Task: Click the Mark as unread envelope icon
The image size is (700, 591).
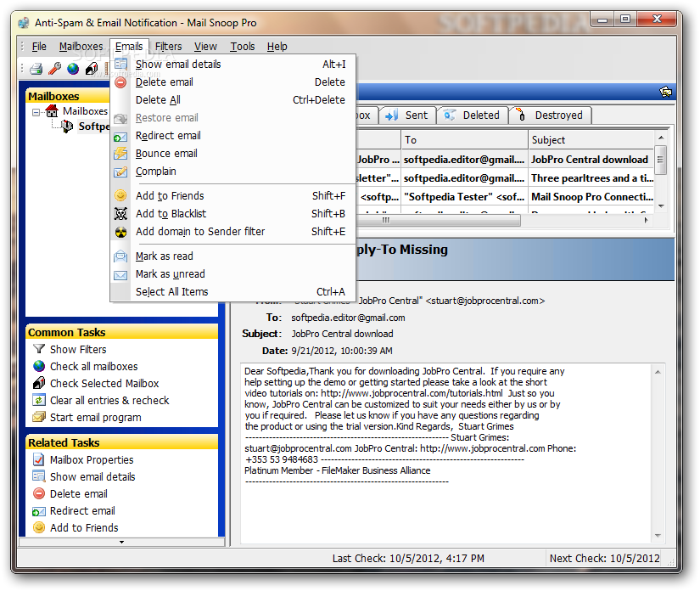Action: tap(120, 275)
